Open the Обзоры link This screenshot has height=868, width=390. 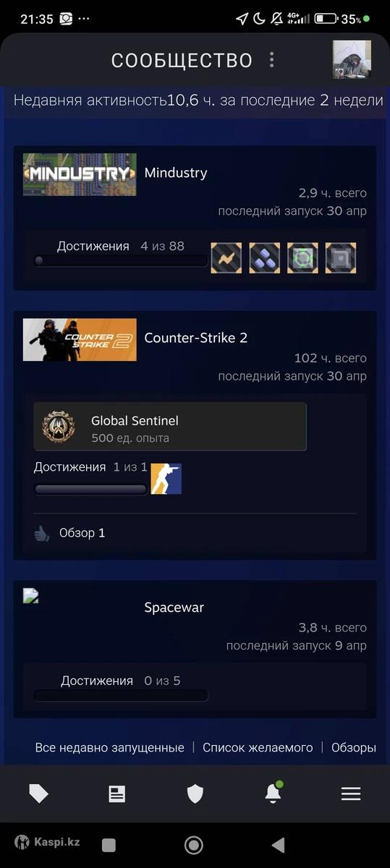(x=354, y=747)
